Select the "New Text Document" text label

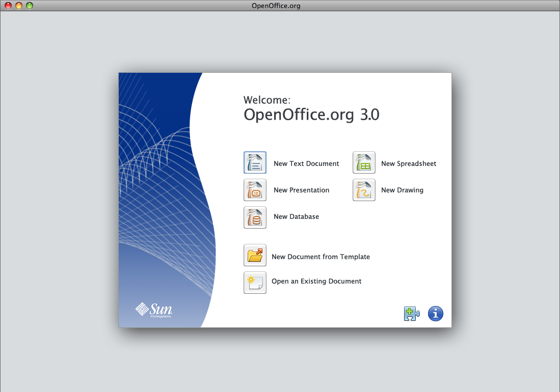coord(306,163)
